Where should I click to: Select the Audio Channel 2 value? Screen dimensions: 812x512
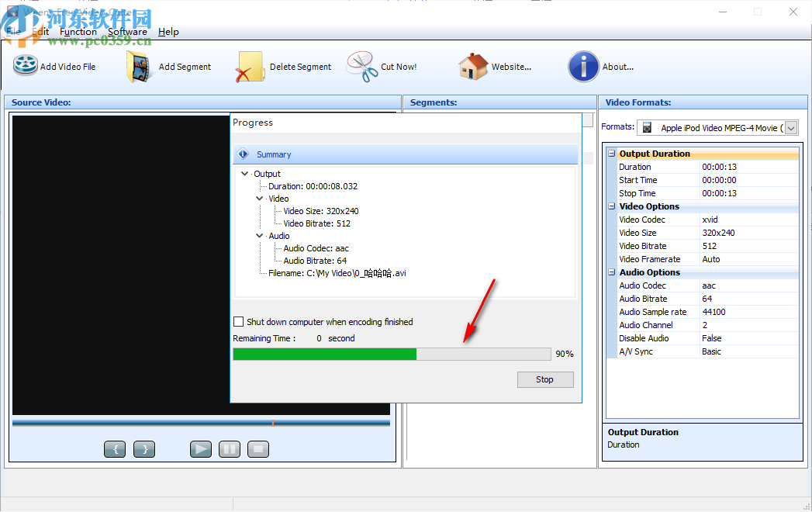(x=749, y=325)
